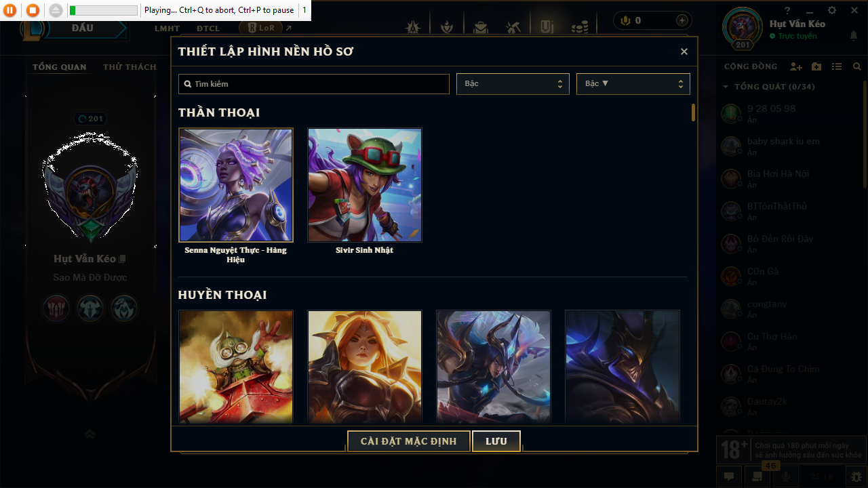Click the Lưu button
Viewport: 868px width, 488px height.
[496, 441]
